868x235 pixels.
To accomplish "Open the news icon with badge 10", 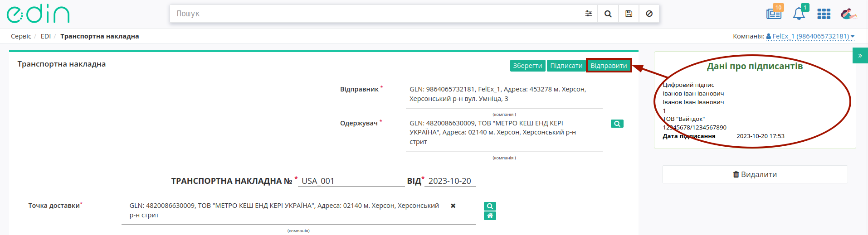I will pyautogui.click(x=774, y=14).
